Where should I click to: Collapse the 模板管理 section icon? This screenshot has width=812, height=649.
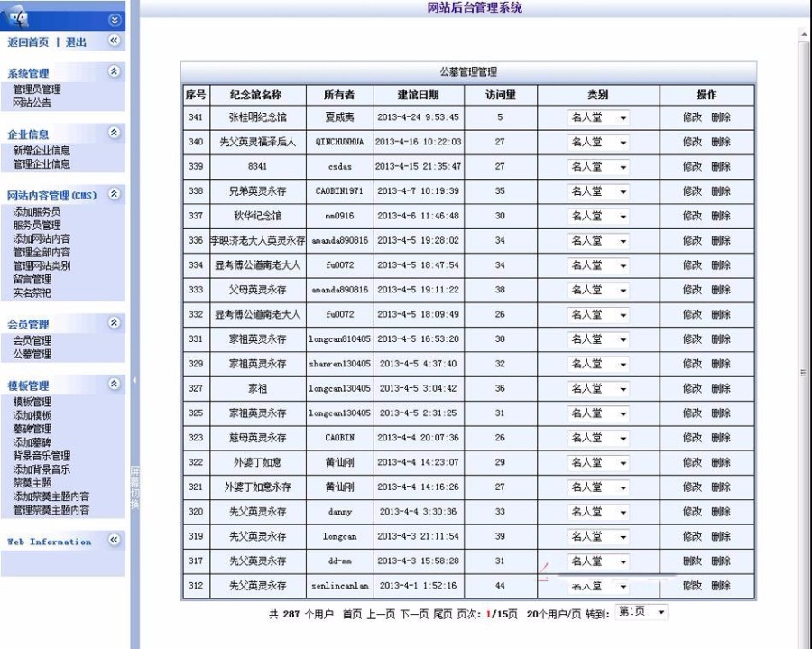tap(115, 385)
